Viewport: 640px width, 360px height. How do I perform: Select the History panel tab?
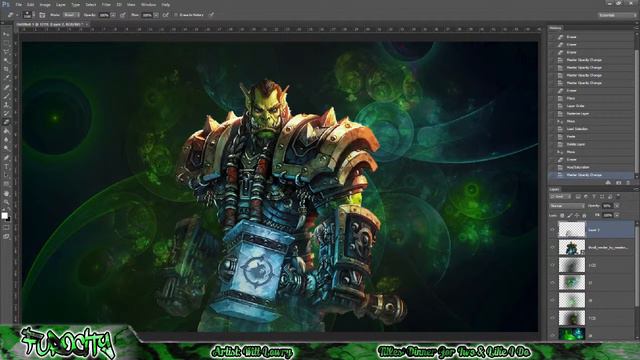pos(556,28)
